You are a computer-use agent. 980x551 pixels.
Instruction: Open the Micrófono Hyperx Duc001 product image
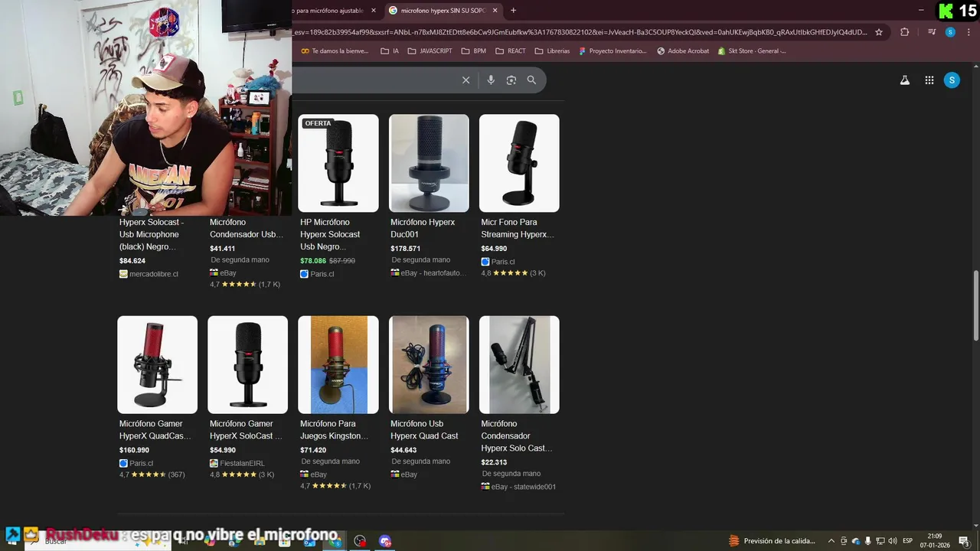[429, 163]
